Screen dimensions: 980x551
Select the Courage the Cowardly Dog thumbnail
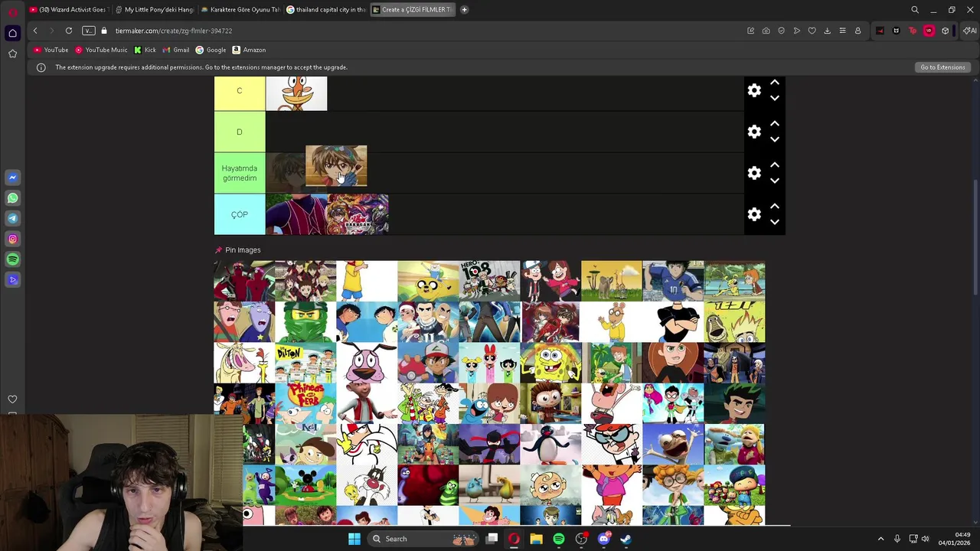367,363
